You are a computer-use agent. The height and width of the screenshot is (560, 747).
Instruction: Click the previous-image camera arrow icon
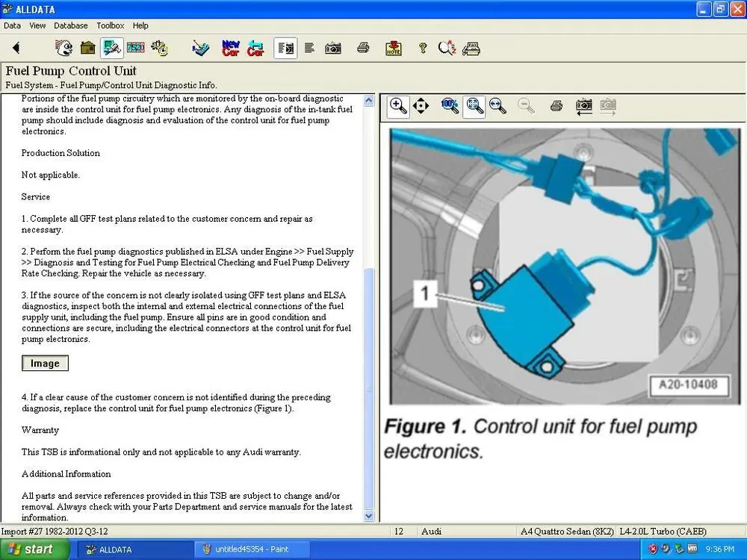pyautogui.click(x=583, y=106)
